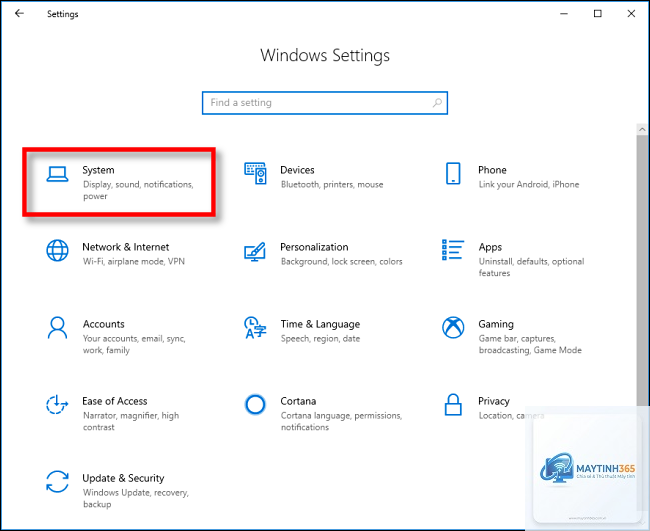The height and width of the screenshot is (531, 650).
Task: Open the Accounts person icon
Action: [57, 328]
